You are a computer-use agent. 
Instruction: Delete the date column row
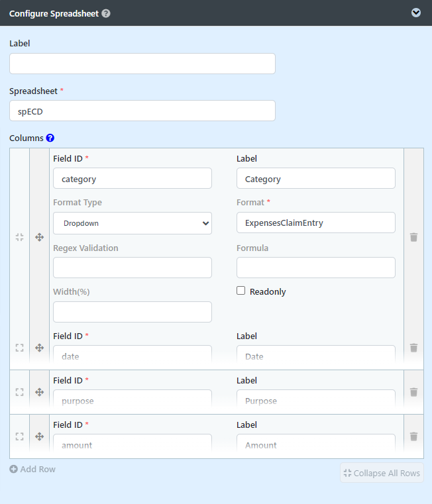click(413, 348)
